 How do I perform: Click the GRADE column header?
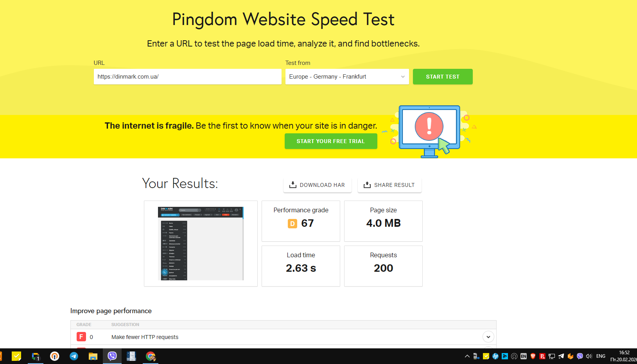[x=84, y=325]
